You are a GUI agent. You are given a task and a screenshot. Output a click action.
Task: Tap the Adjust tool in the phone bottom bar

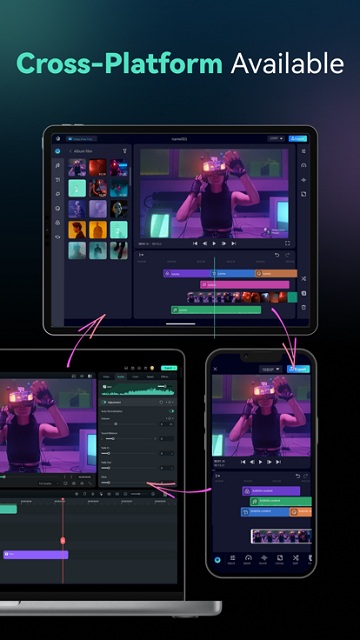(x=232, y=560)
